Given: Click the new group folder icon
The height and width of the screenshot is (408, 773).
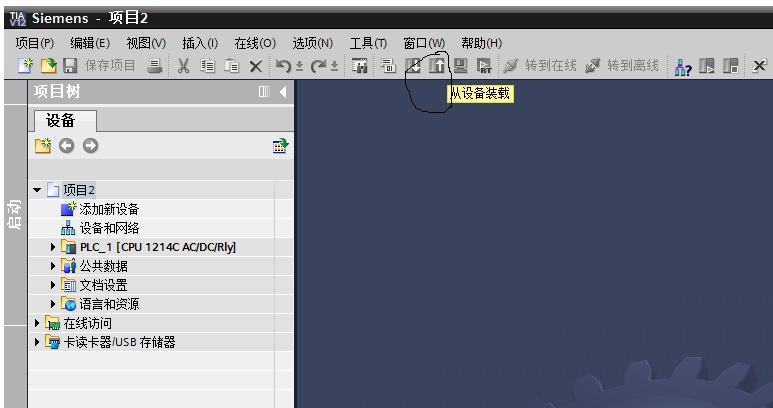Looking at the screenshot, I should pyautogui.click(x=43, y=145).
